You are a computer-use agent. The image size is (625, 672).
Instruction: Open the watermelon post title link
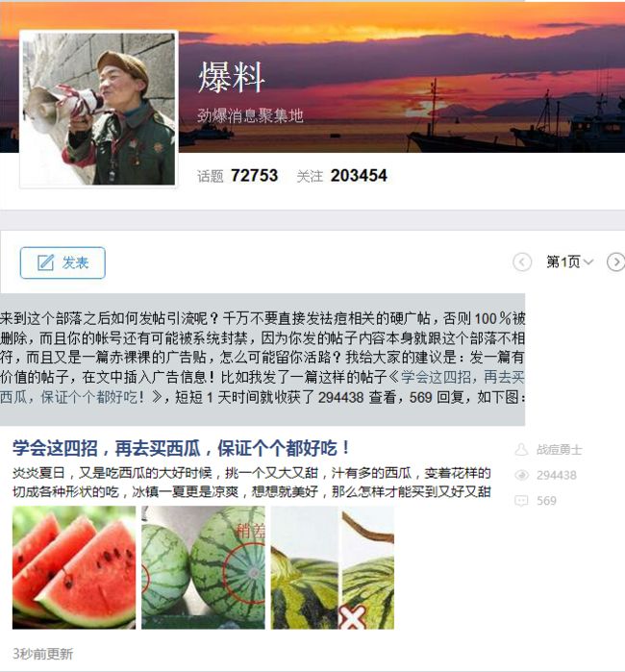(181, 448)
